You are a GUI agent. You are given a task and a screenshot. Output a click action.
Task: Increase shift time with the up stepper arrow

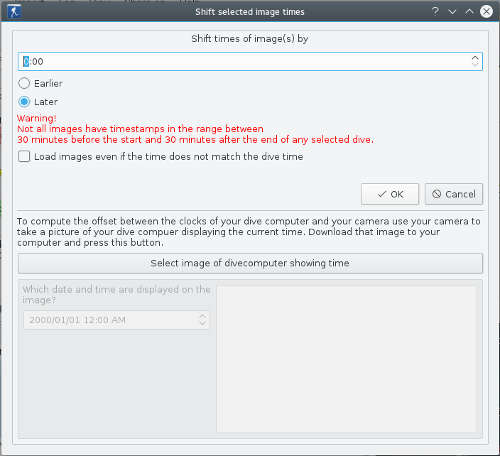point(475,58)
